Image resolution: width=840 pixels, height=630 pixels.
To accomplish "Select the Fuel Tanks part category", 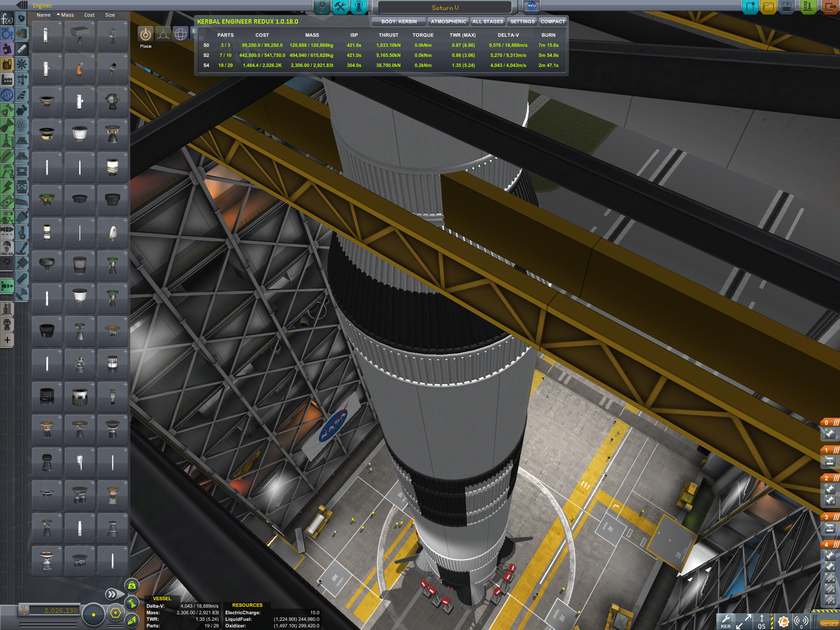I will coord(21,34).
